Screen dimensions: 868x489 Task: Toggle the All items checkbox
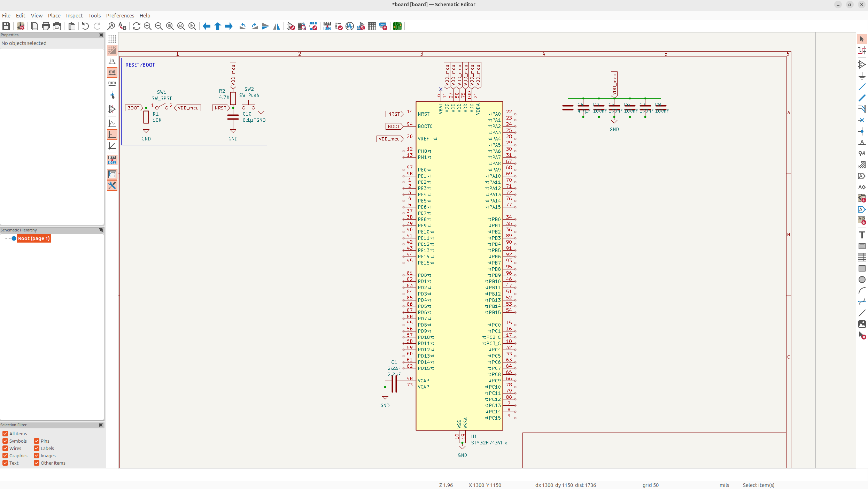5,434
